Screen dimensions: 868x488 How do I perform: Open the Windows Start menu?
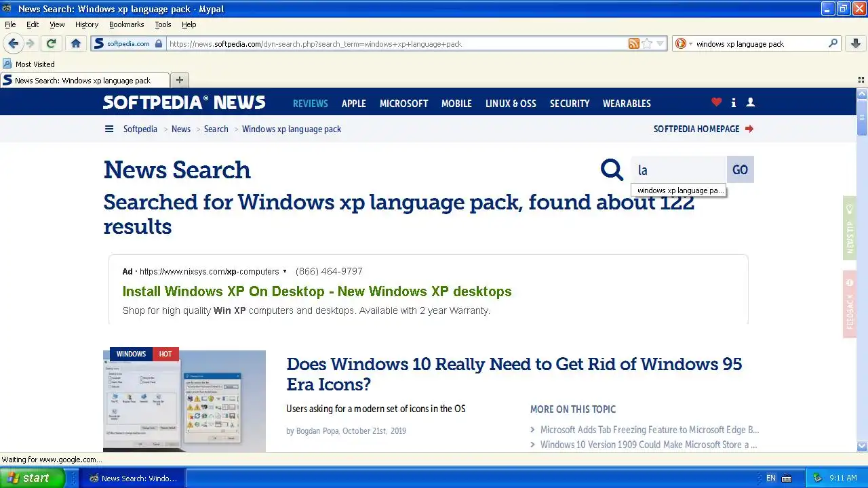click(32, 478)
